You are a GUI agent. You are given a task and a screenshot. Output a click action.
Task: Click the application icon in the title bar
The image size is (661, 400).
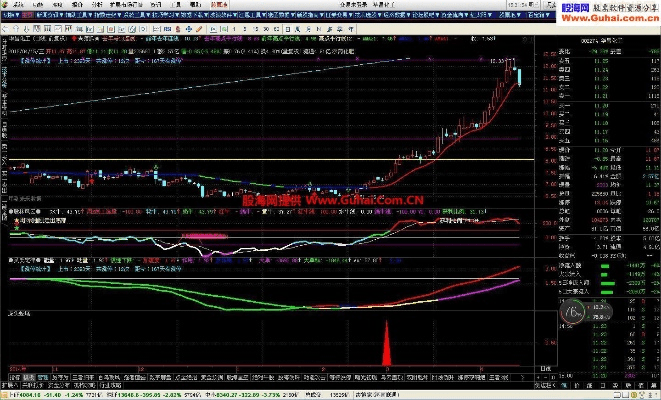[x=5, y=4]
